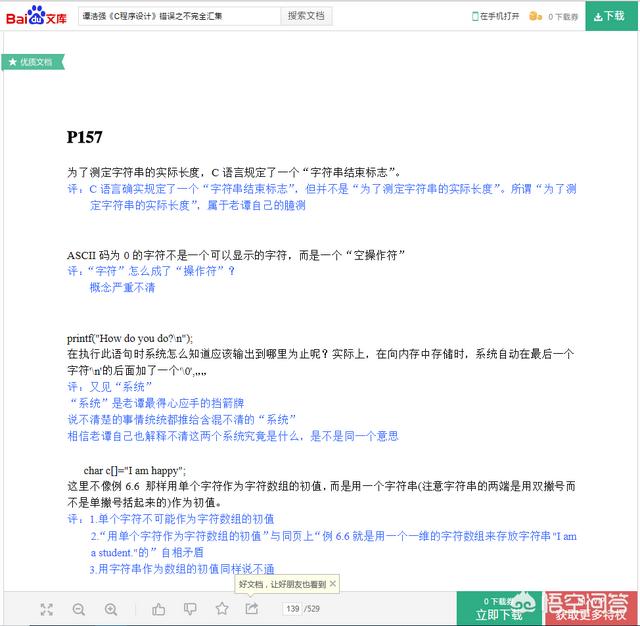Zoom out the document view

coord(79,609)
